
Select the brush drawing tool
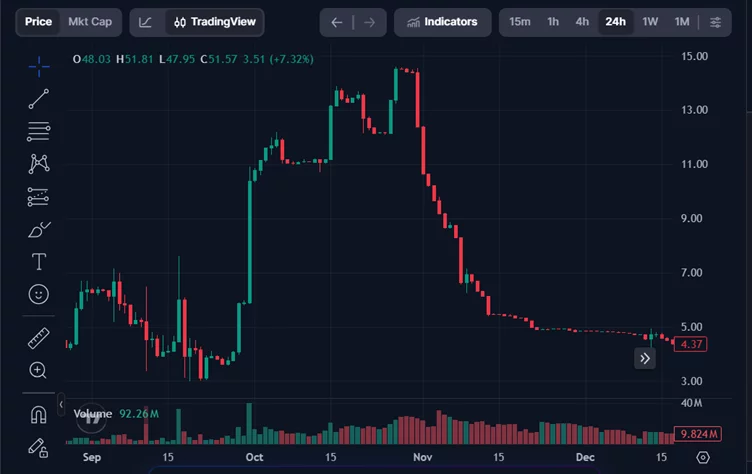click(39, 229)
